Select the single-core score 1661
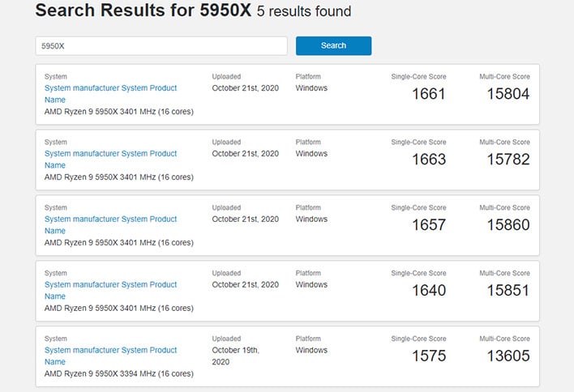This screenshot has height=392, width=574. pos(429,94)
